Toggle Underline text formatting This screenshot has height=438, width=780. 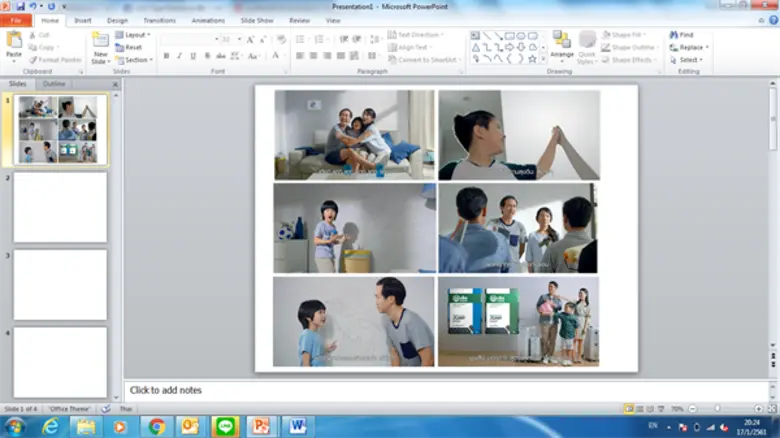tap(193, 56)
